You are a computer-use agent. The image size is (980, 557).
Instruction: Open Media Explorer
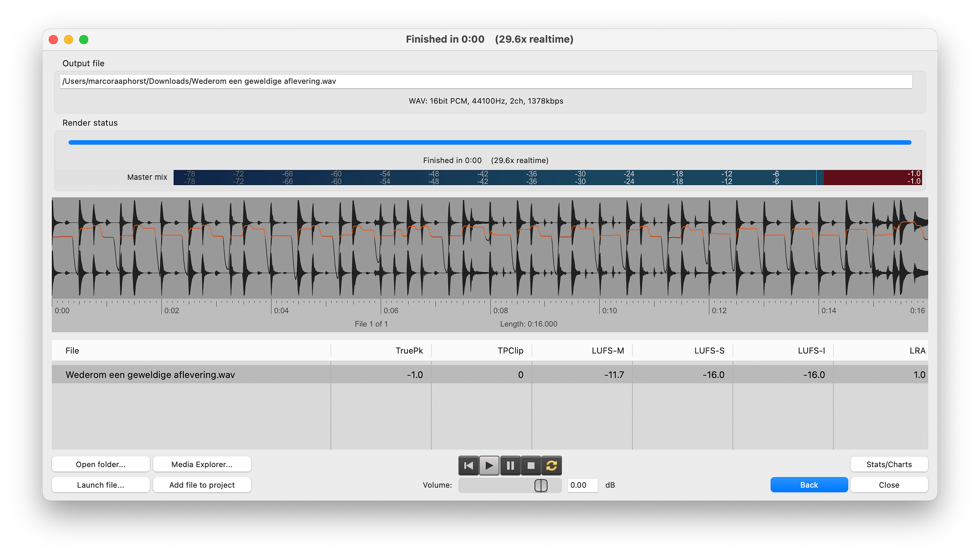[202, 464]
